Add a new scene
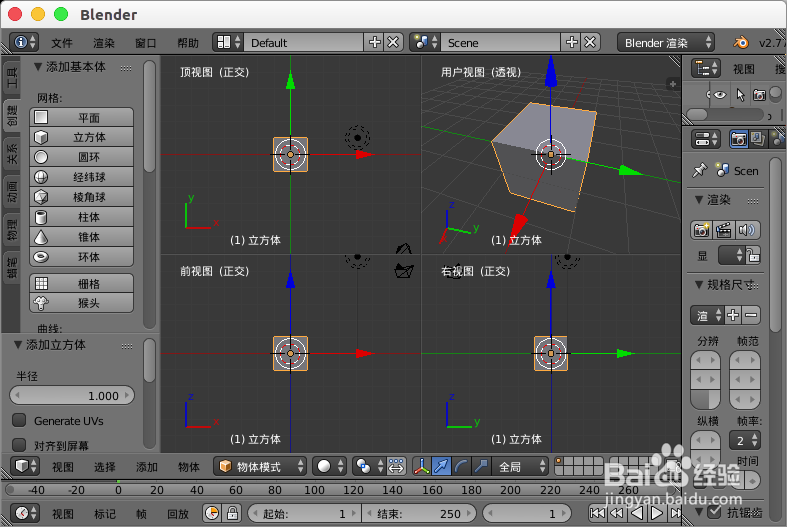787x527 pixels. click(x=572, y=42)
